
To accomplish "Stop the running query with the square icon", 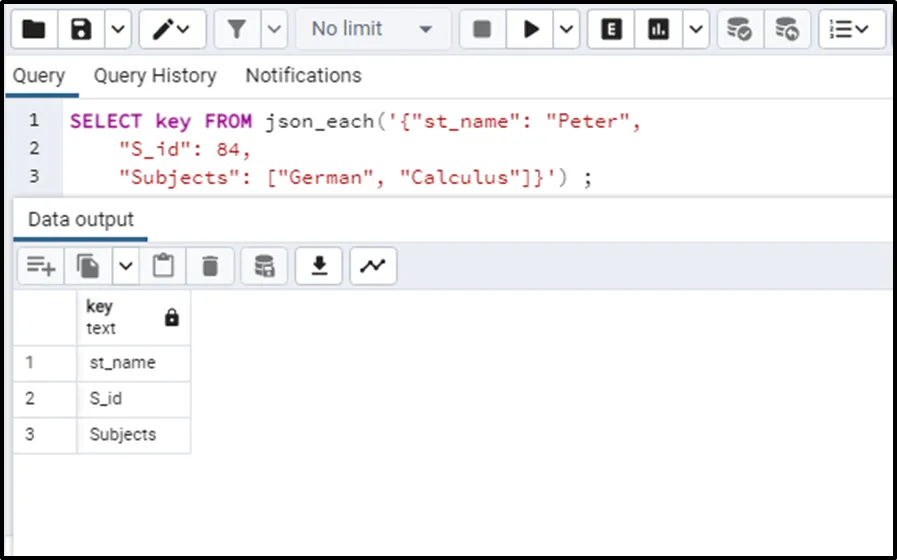I will pyautogui.click(x=482, y=29).
